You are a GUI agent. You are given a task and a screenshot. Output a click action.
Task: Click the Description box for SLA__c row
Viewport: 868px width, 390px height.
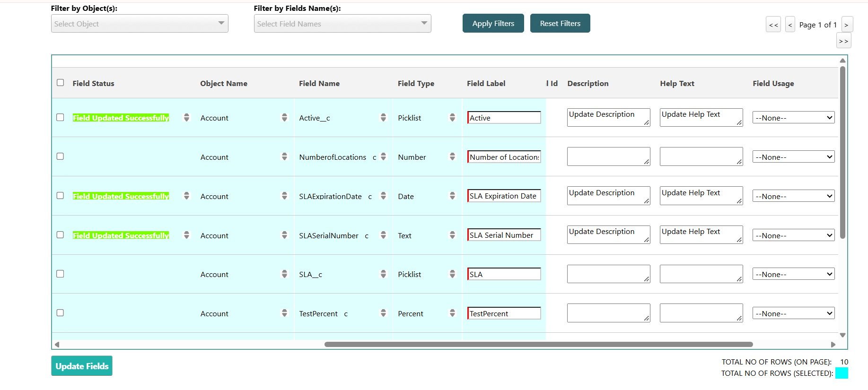click(x=609, y=274)
